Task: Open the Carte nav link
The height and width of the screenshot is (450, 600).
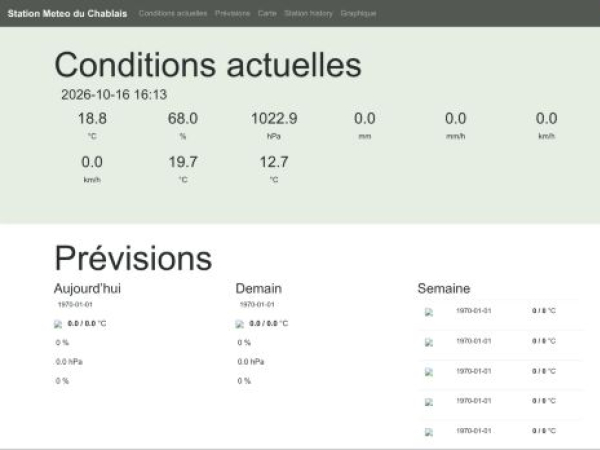Action: (267, 13)
